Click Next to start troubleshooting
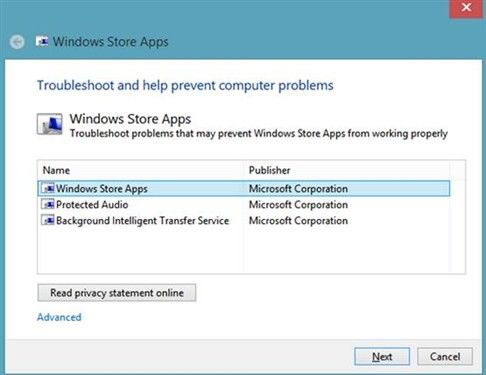This screenshot has width=486, height=375. 382,357
